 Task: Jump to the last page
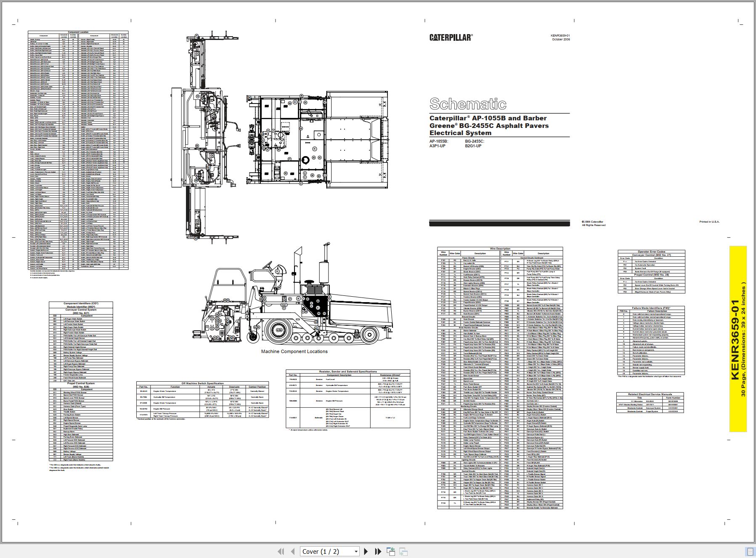tap(378, 551)
